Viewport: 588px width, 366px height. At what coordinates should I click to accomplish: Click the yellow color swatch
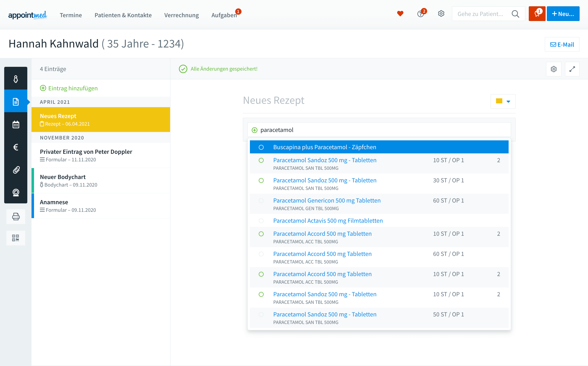pos(499,101)
